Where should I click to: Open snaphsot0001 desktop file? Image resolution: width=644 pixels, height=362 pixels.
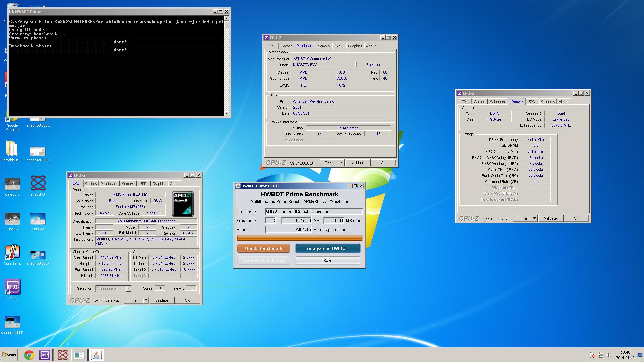click(12, 325)
